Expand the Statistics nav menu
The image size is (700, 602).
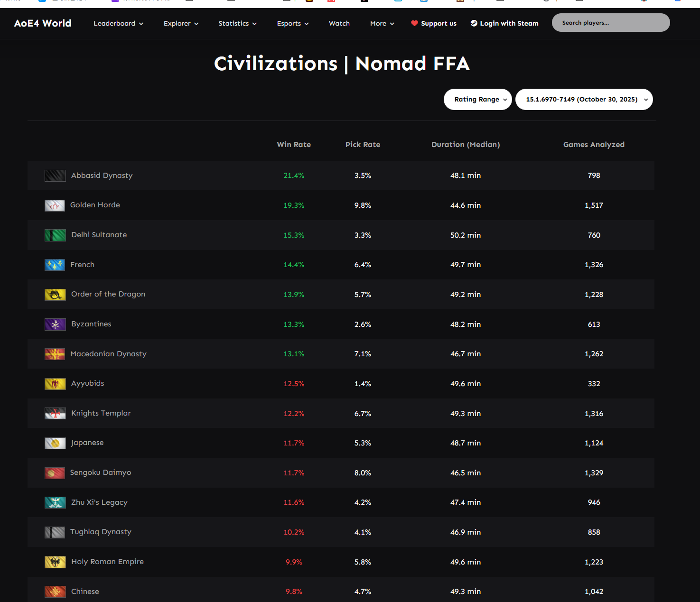pos(237,23)
